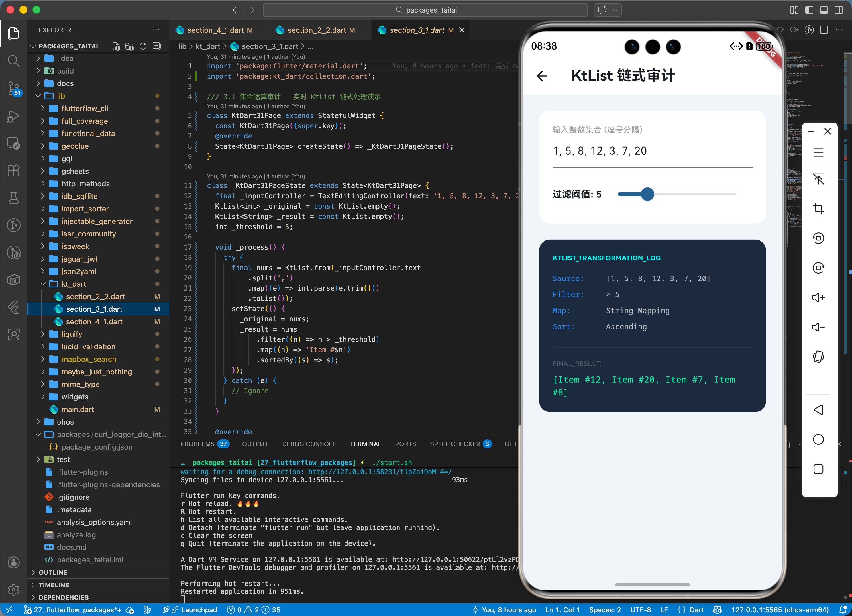The width and height of the screenshot is (852, 616).
Task: Click New File icon in explorer header
Action: pyautogui.click(x=116, y=46)
